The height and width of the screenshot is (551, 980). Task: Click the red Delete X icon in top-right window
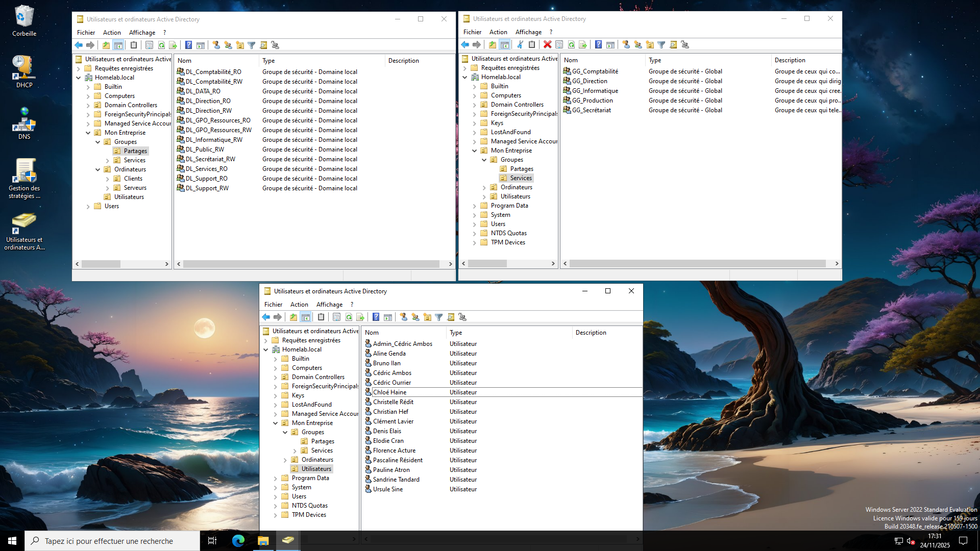coord(548,45)
